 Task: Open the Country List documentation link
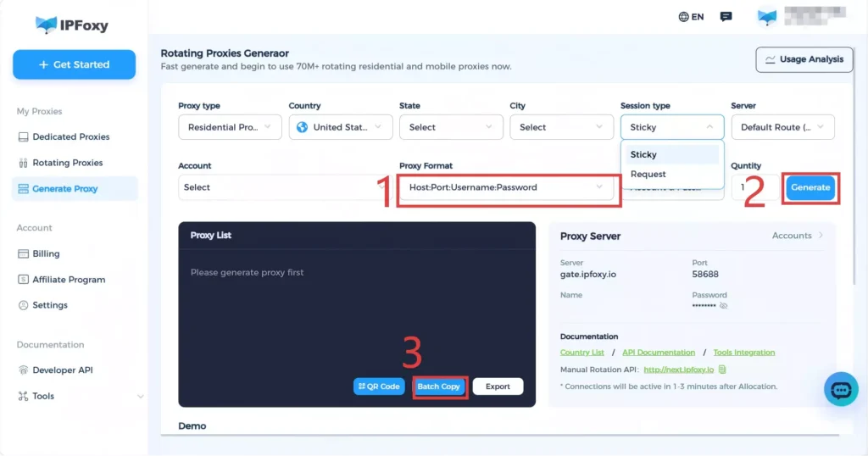point(582,353)
